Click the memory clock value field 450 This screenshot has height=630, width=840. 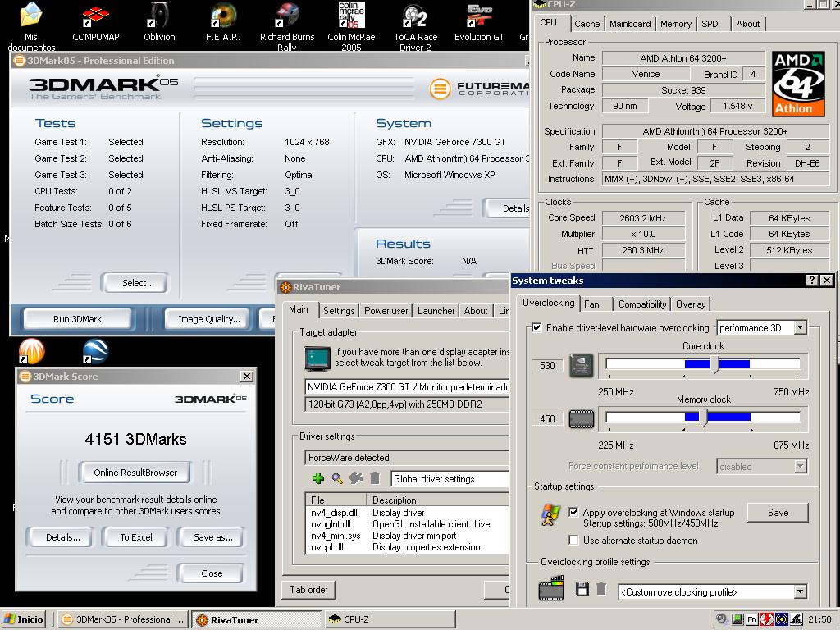coord(547,419)
